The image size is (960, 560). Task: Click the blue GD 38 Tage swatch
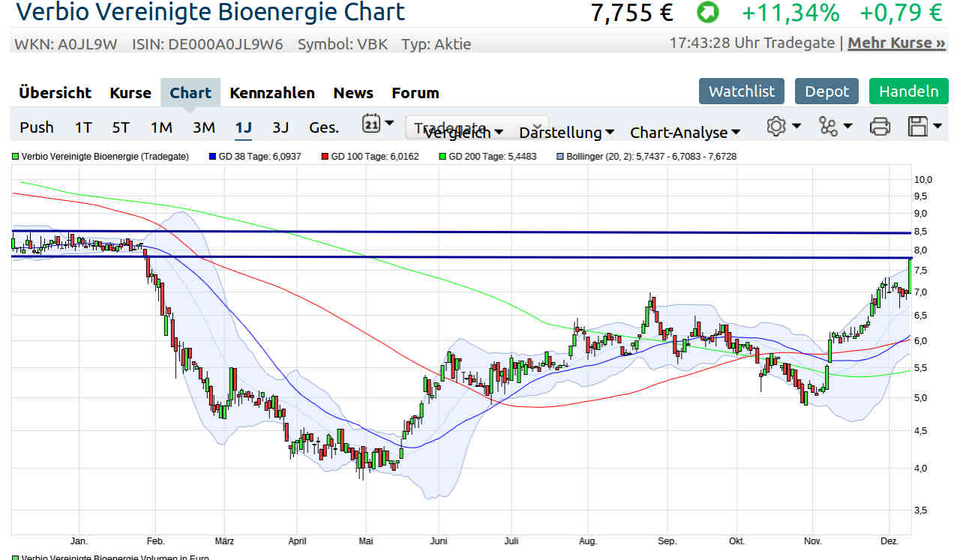pyautogui.click(x=212, y=157)
